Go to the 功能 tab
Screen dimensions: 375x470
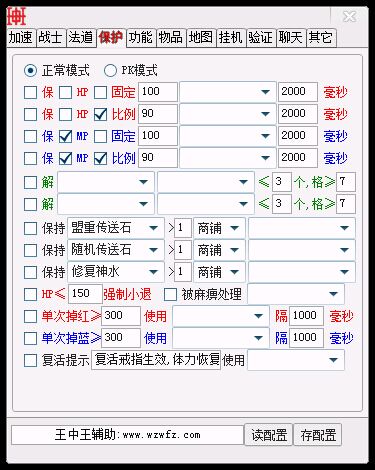(141, 37)
